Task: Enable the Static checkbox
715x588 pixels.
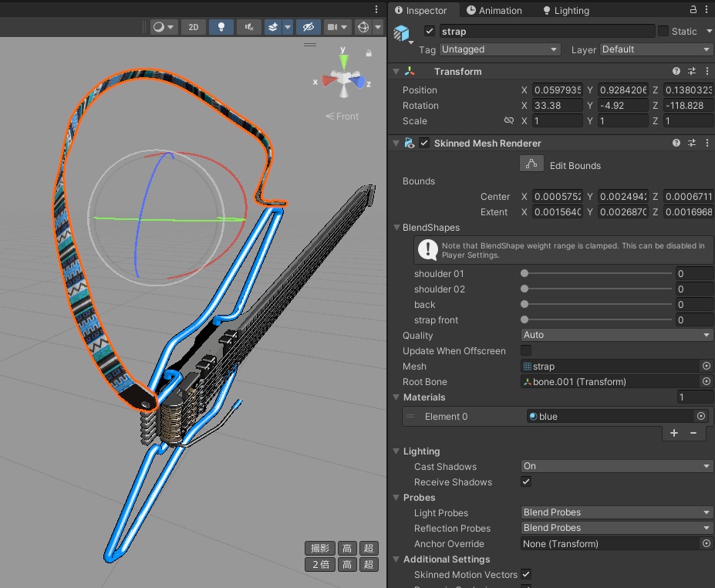Action: (663, 32)
